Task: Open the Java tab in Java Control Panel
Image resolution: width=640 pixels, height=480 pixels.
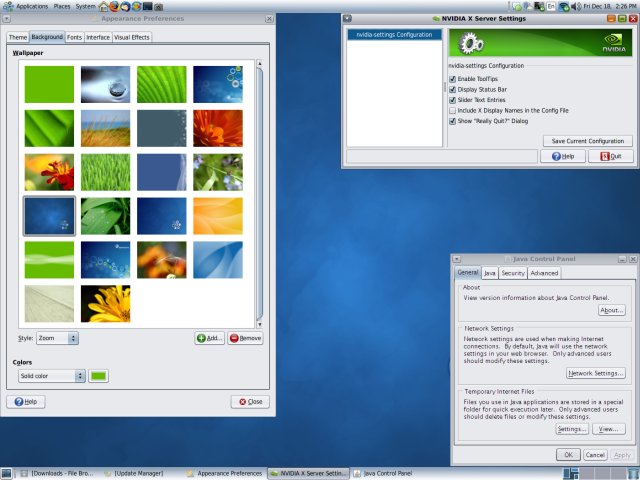Action: [x=489, y=273]
